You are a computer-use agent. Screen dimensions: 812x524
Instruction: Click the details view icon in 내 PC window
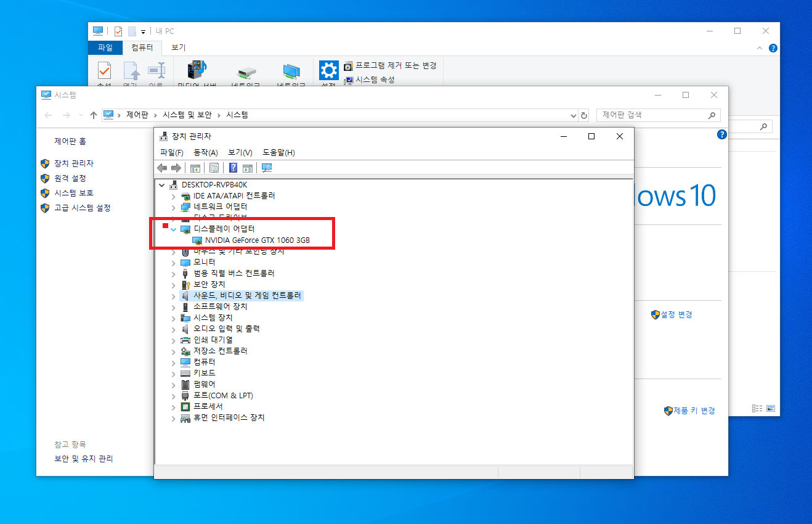click(757, 408)
